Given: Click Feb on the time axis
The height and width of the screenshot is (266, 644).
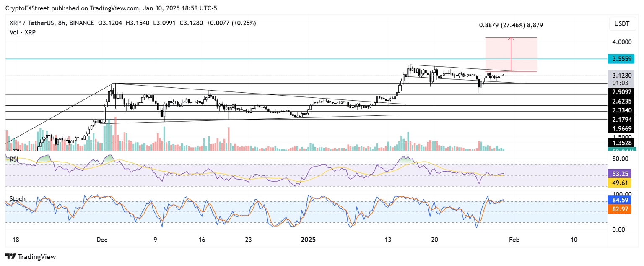Looking at the screenshot, I should click(514, 240).
